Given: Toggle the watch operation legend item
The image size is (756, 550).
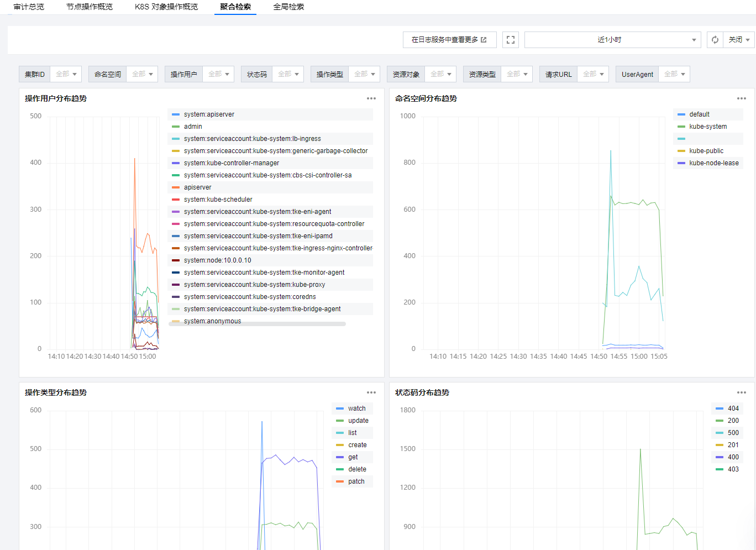Looking at the screenshot, I should (x=356, y=408).
